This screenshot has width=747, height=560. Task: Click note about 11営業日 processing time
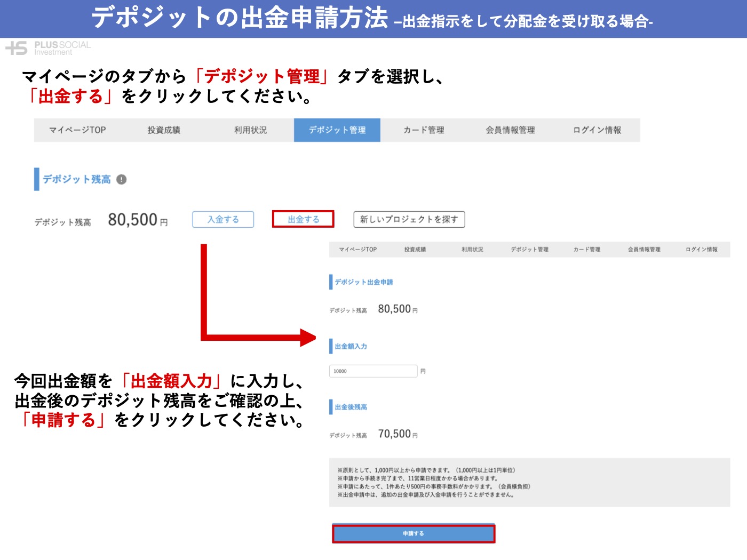pos(417,478)
